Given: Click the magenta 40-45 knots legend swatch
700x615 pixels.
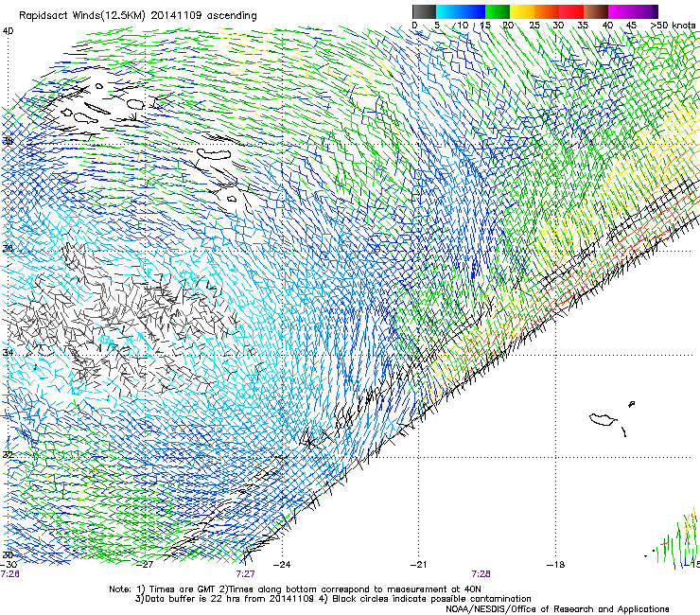Looking at the screenshot, I should pyautogui.click(x=621, y=11).
